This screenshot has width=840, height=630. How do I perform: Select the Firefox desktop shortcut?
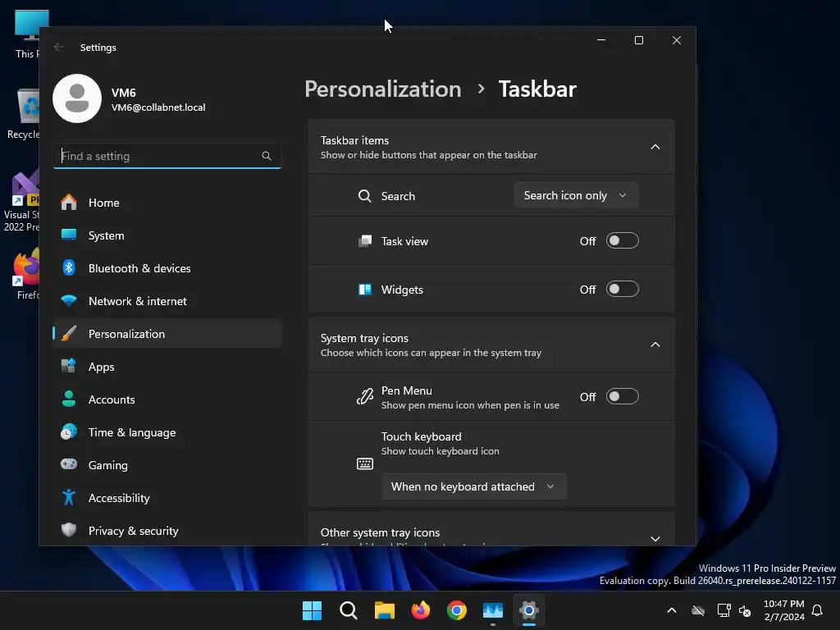point(27,274)
